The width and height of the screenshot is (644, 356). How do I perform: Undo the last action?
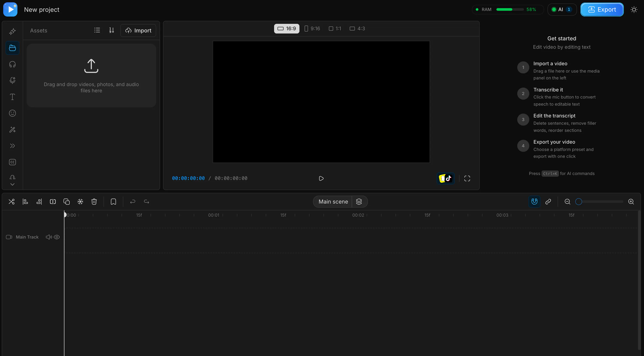pos(133,202)
